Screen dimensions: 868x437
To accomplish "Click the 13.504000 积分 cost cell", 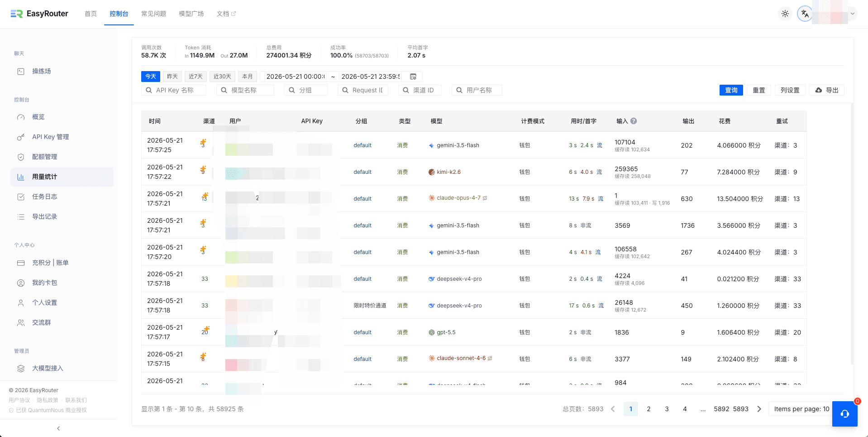I will pyautogui.click(x=740, y=199).
